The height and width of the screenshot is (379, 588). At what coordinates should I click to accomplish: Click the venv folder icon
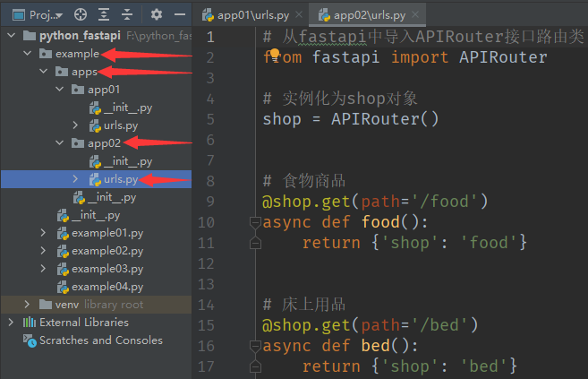46,304
